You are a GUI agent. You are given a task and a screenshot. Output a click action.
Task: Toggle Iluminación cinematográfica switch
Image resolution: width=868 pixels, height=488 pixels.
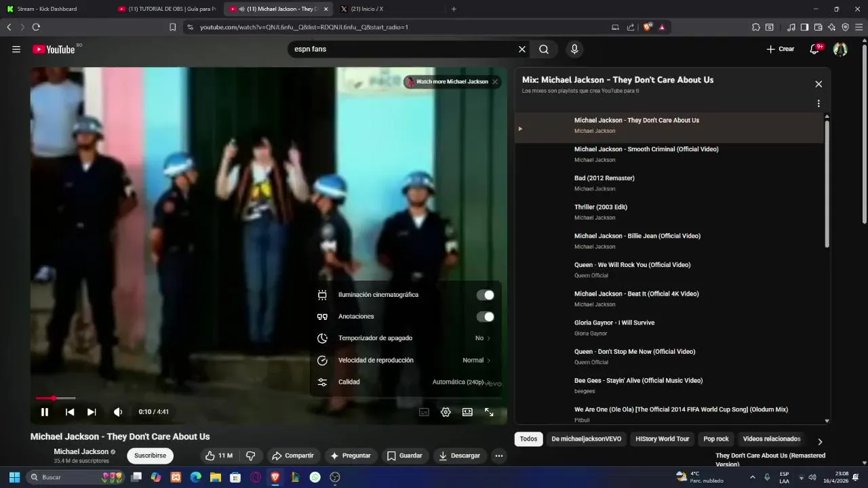click(485, 295)
